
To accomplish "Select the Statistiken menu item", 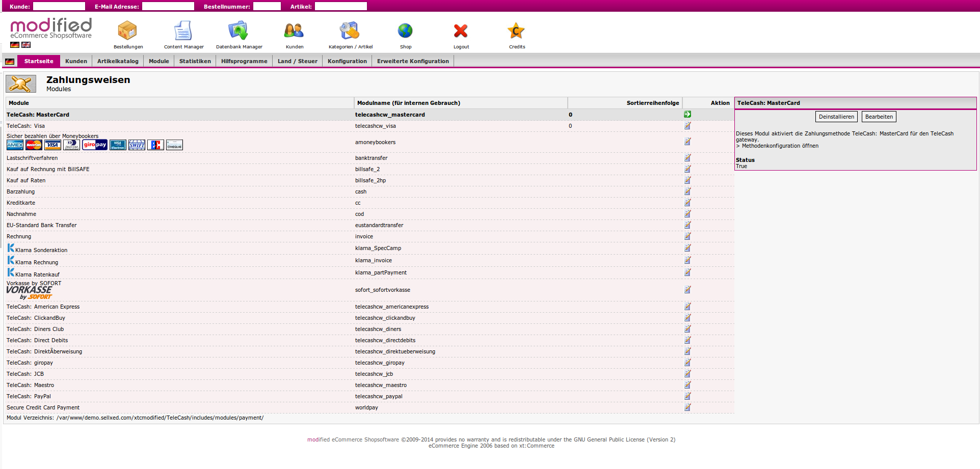I will (x=195, y=61).
